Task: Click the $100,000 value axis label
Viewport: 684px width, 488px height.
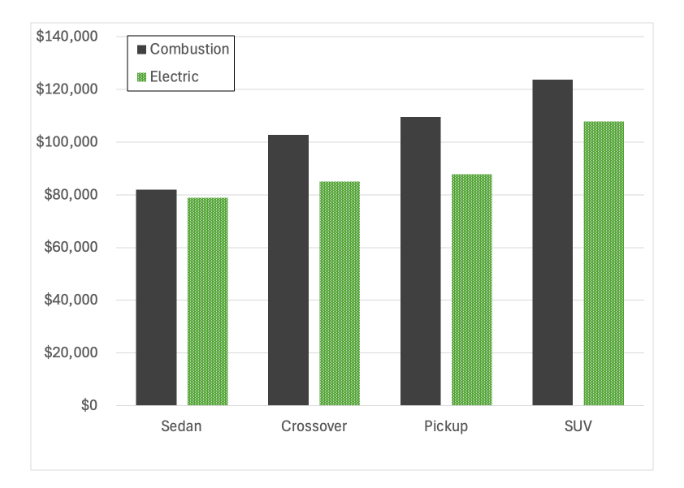Action: (x=67, y=142)
